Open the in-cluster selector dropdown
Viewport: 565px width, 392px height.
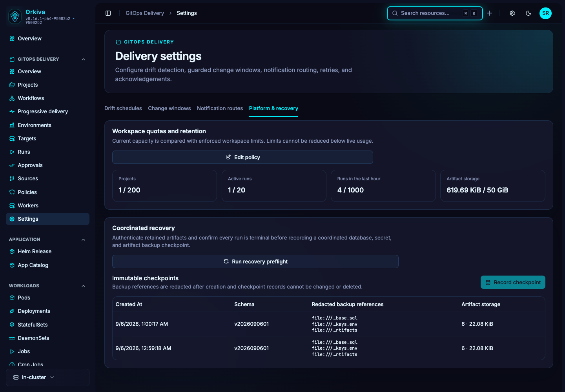(x=47, y=377)
